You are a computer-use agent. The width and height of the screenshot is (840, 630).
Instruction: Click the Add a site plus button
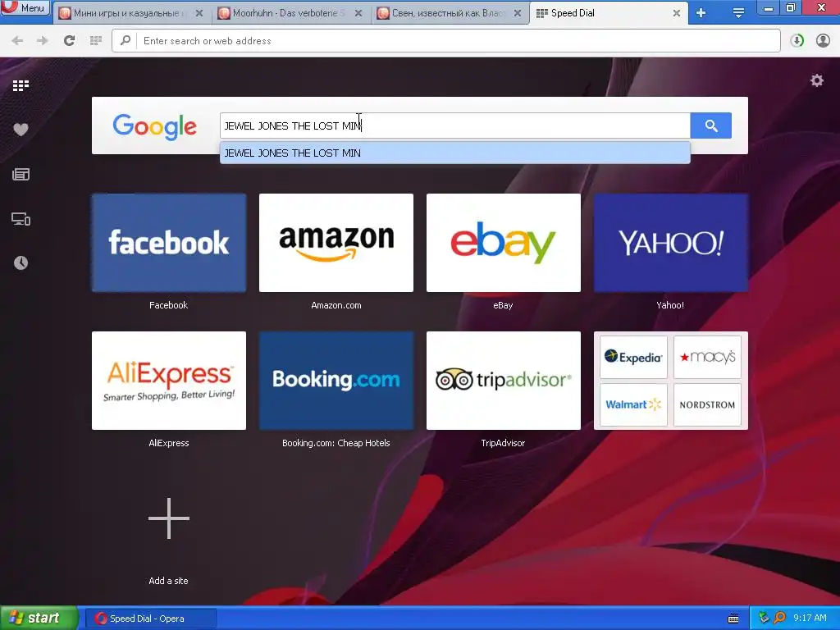tap(169, 518)
